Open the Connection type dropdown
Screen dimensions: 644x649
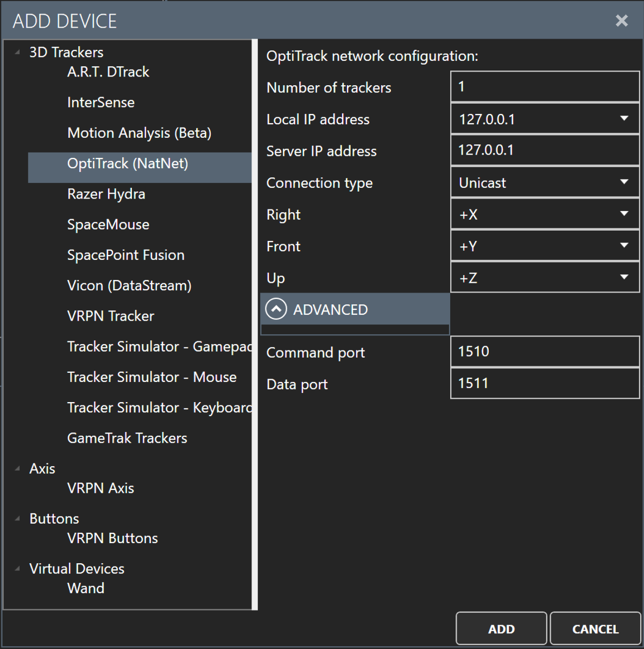point(545,182)
